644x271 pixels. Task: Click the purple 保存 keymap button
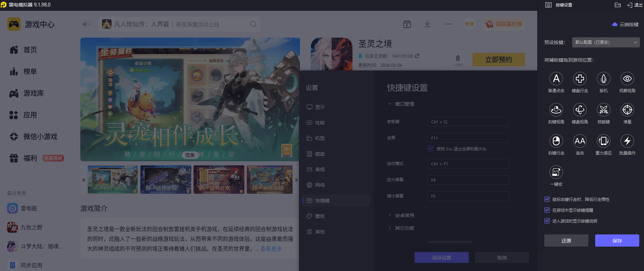coord(617,241)
